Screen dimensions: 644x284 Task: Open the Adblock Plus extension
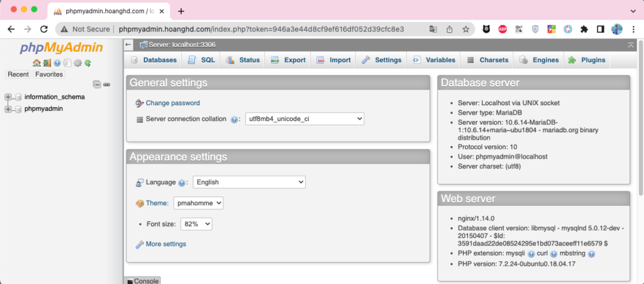click(502, 29)
